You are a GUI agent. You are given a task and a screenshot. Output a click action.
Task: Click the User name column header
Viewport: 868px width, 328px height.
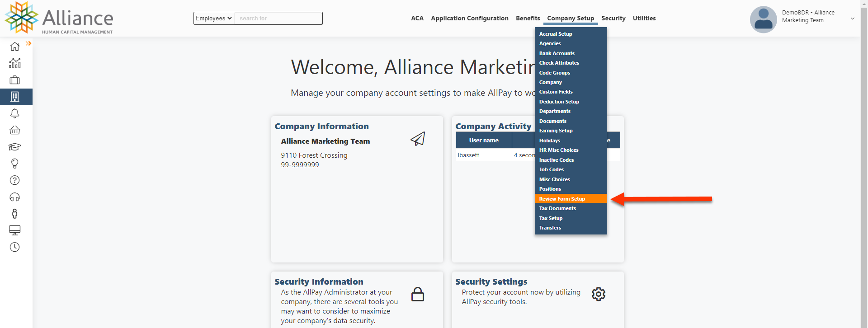click(x=484, y=140)
